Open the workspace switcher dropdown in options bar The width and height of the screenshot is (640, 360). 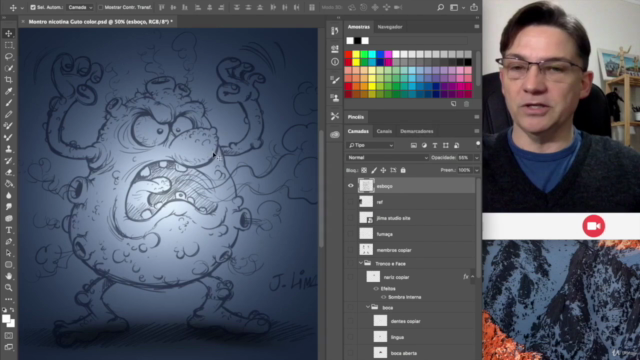(456, 7)
